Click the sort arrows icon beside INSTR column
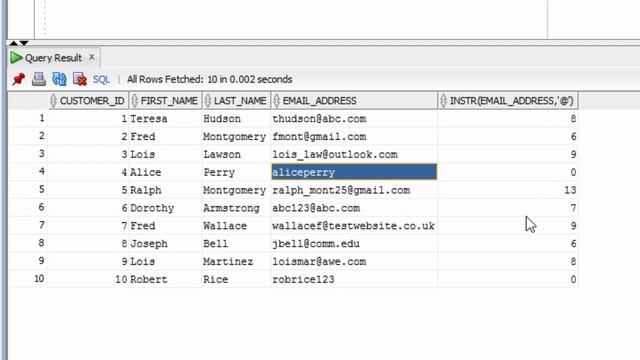 point(443,101)
